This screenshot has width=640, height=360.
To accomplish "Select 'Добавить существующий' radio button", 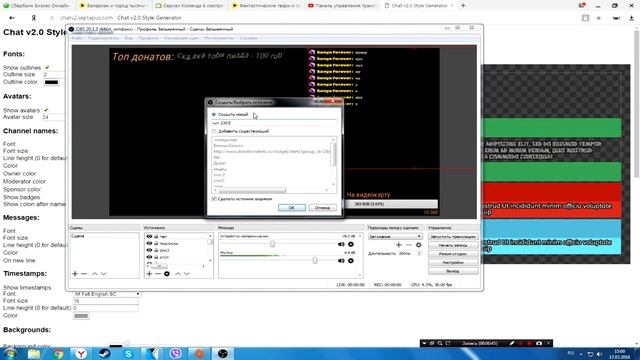I will (x=214, y=131).
